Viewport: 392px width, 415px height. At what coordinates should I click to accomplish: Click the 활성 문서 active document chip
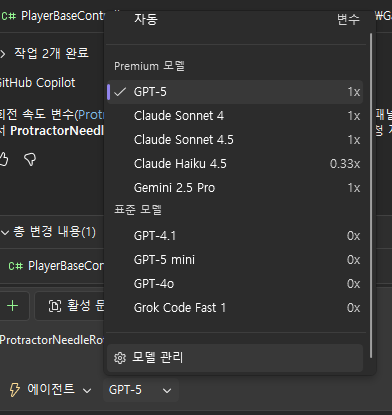[70, 306]
